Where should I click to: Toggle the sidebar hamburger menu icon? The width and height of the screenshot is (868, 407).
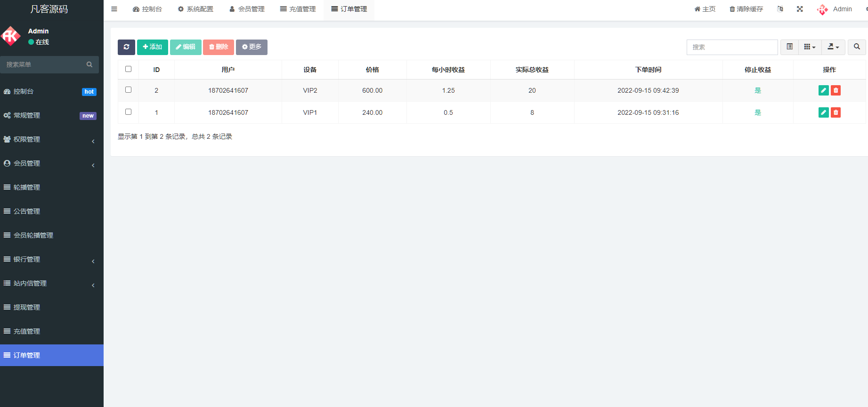[x=114, y=9]
